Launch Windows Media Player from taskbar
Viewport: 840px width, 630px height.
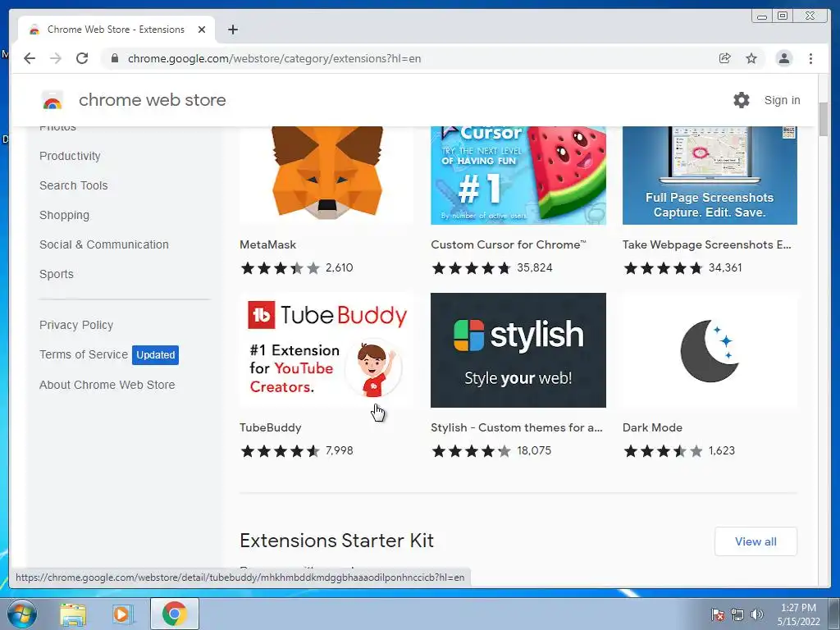(x=122, y=614)
